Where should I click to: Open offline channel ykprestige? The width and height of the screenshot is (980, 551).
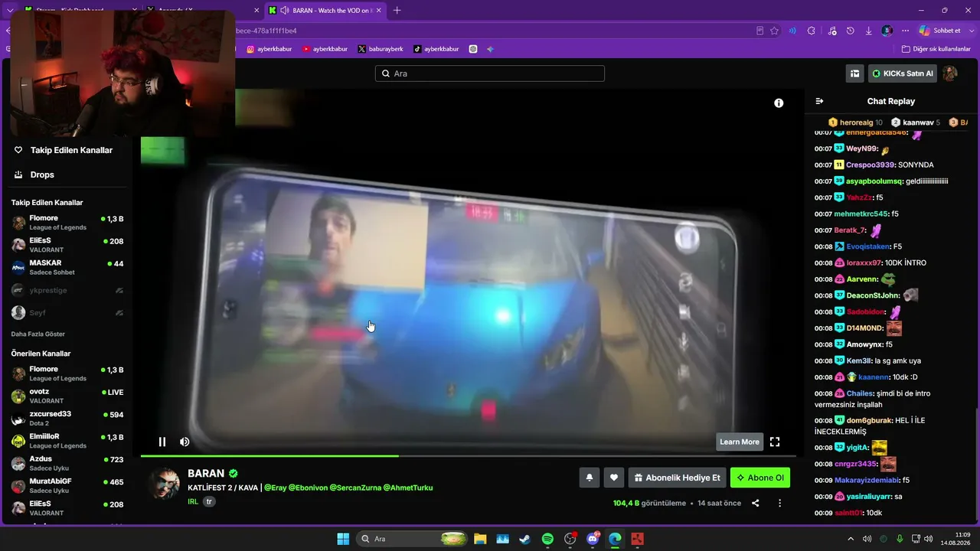[67, 290]
